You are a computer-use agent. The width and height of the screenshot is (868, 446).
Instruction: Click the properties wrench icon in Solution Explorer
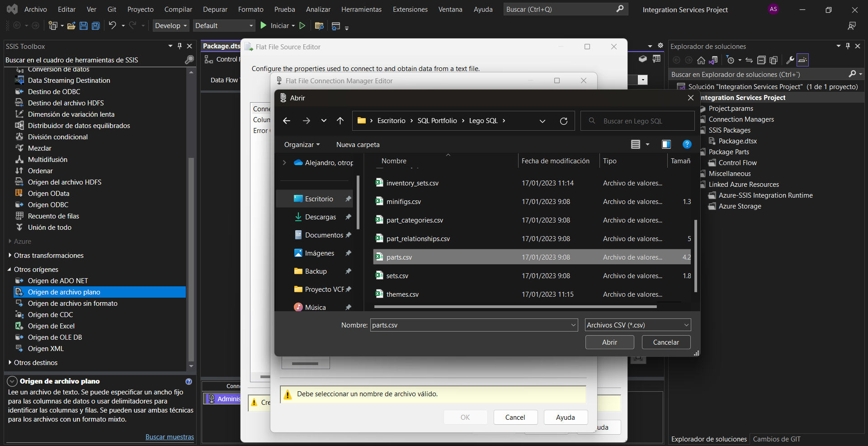coord(790,60)
